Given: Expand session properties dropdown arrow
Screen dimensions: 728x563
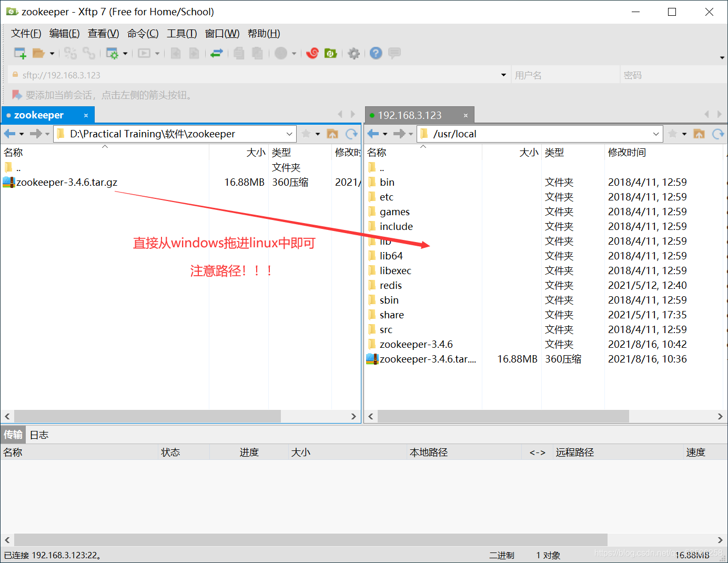Looking at the screenshot, I should point(125,54).
